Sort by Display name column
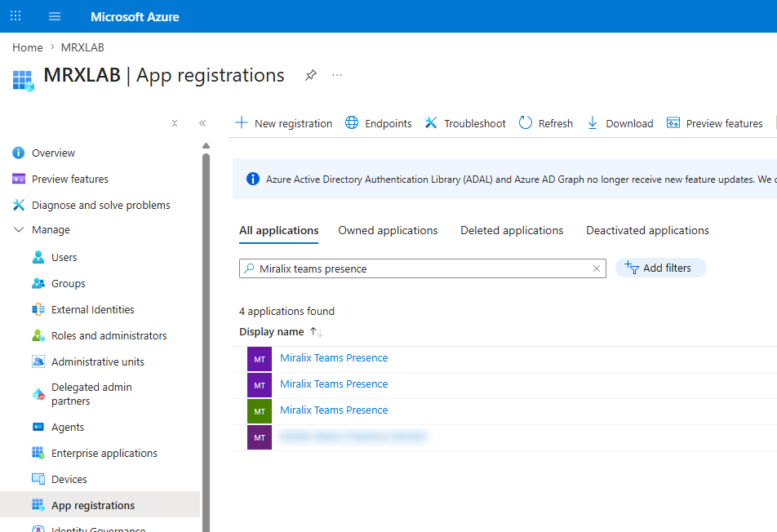 [x=281, y=332]
